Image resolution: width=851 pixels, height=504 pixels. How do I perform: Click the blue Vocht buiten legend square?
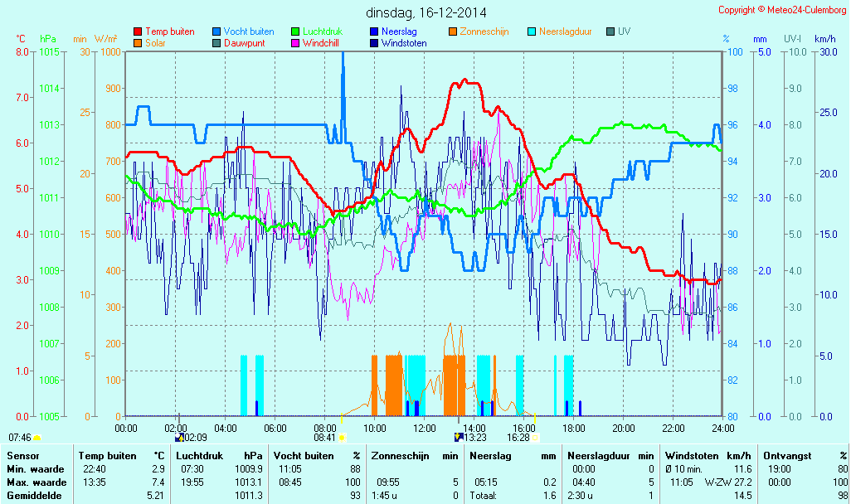tap(216, 31)
